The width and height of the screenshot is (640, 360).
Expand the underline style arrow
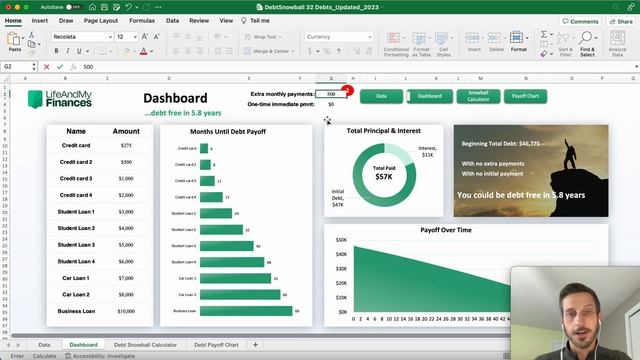pos(87,51)
